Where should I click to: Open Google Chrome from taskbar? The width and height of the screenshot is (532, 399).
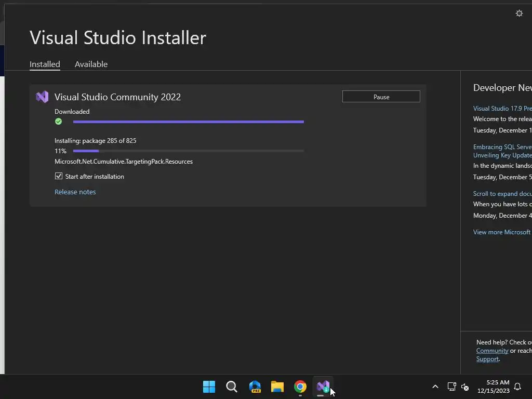click(300, 387)
